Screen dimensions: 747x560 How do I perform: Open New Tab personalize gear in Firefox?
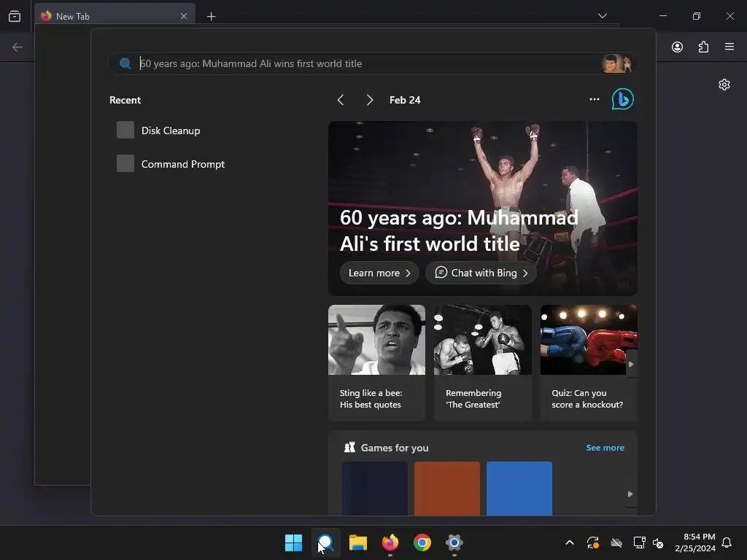[x=724, y=85]
